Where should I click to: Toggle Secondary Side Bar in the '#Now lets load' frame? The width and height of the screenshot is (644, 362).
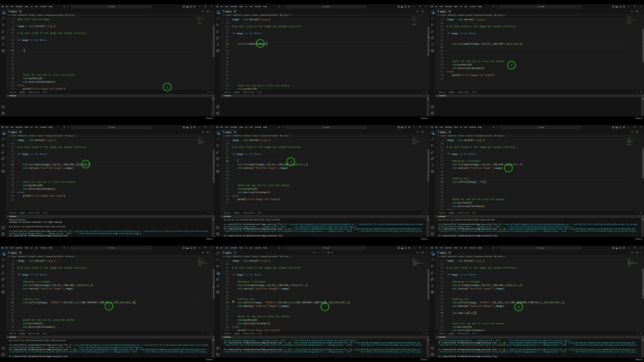191,6
